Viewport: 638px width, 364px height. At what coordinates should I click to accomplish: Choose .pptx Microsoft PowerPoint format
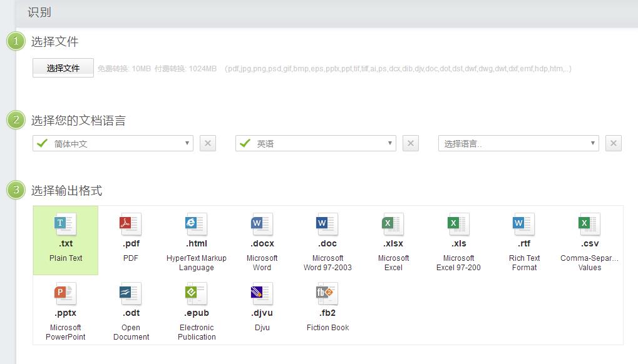66,310
